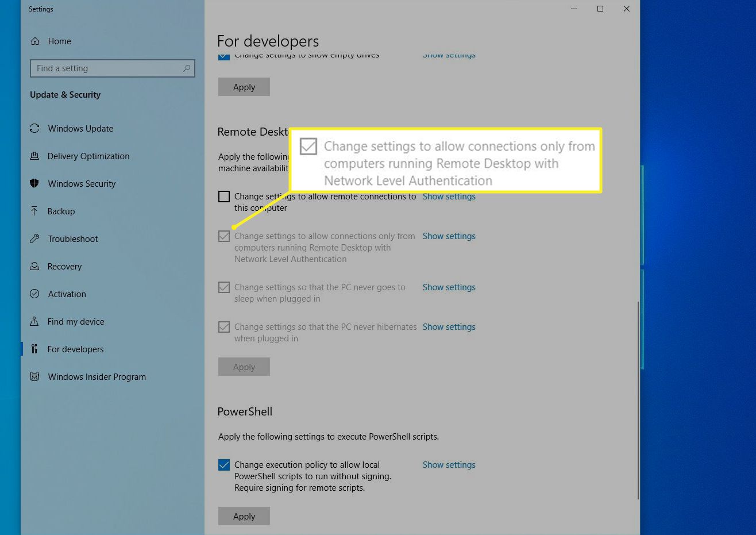Show settings for empty drives option
This screenshot has width=756, height=535.
tap(449, 56)
